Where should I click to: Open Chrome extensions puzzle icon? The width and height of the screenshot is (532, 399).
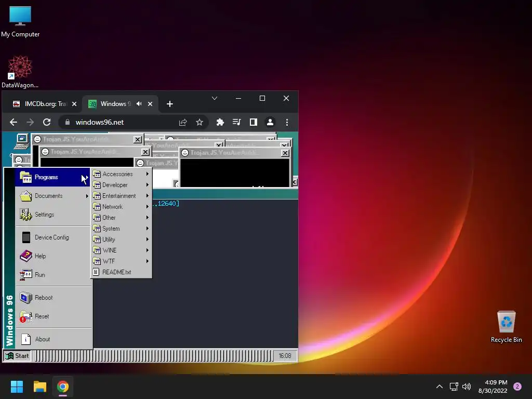(220, 122)
